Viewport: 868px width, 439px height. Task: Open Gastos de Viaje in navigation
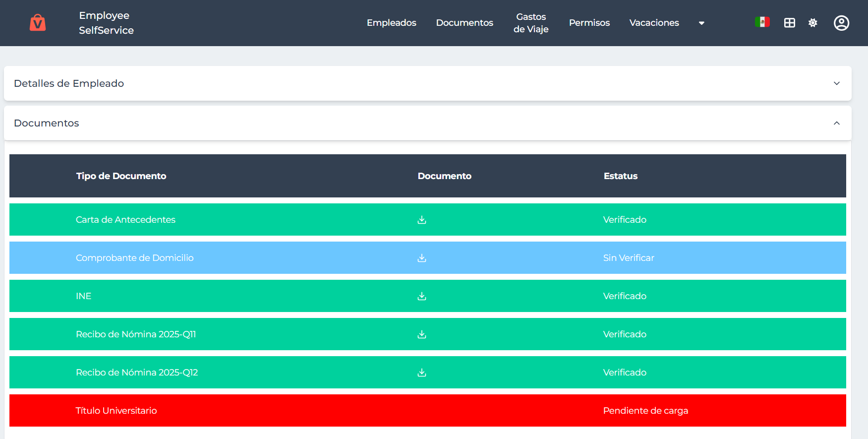531,23
